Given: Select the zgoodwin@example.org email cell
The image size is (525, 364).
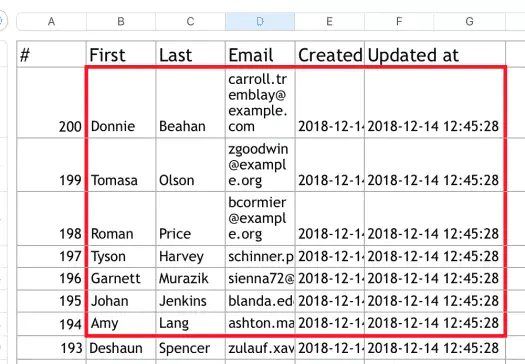Looking at the screenshot, I should pos(260,164).
